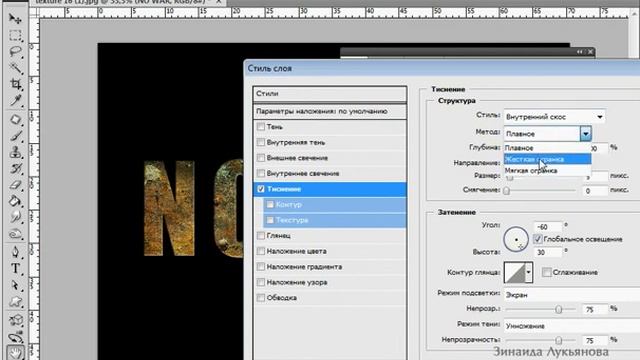Select the Eyedropper tool
Screen dimensions: 640x360
coord(15,100)
